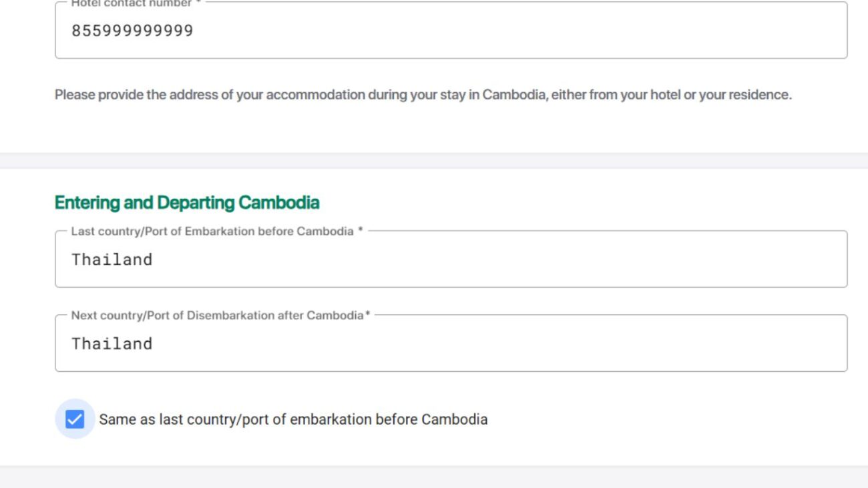Image resolution: width=868 pixels, height=488 pixels.
Task: Click the accommodation address help text
Action: tap(423, 95)
